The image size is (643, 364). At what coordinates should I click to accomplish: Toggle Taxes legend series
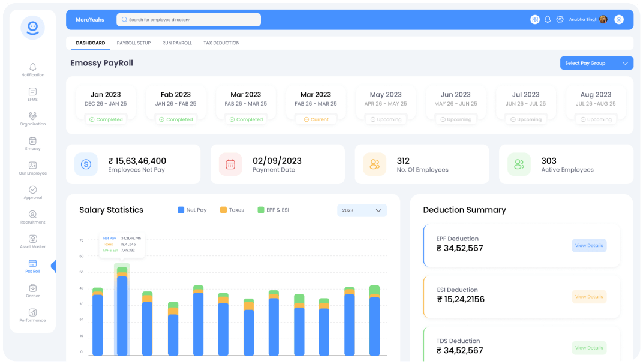232,210
